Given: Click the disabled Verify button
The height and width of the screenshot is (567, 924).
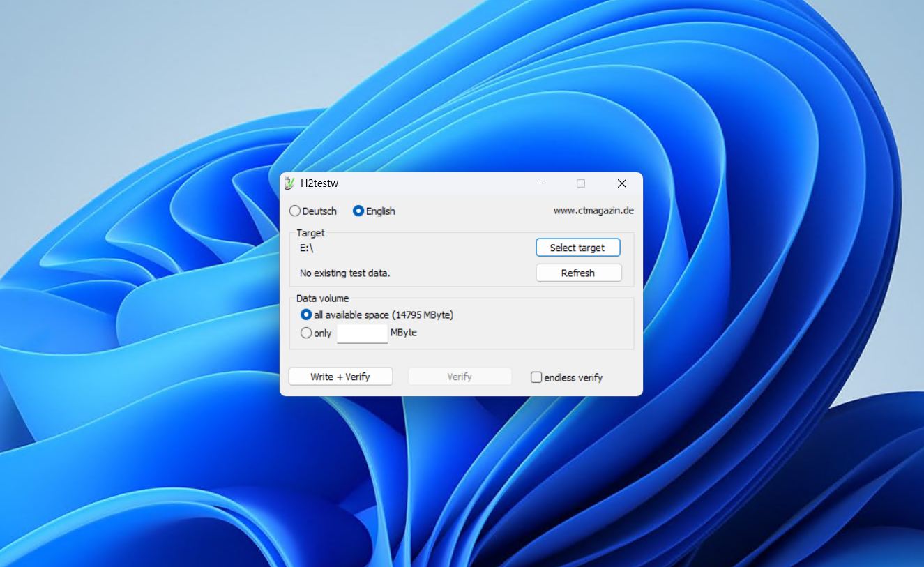Looking at the screenshot, I should 460,376.
